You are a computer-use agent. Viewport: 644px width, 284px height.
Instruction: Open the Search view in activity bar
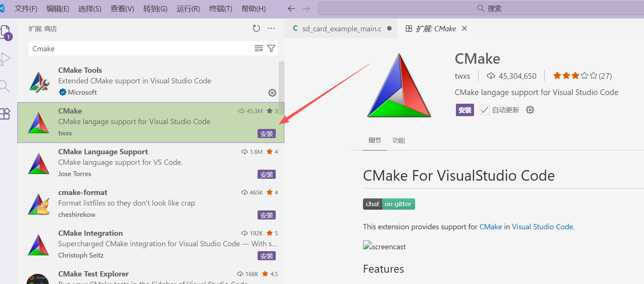(x=5, y=86)
